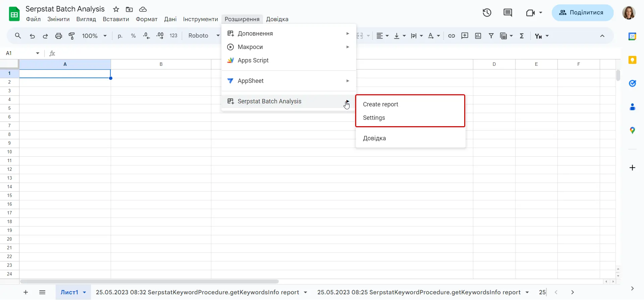The image size is (644, 300).
Task: Open Дані menu
Action: 170,19
